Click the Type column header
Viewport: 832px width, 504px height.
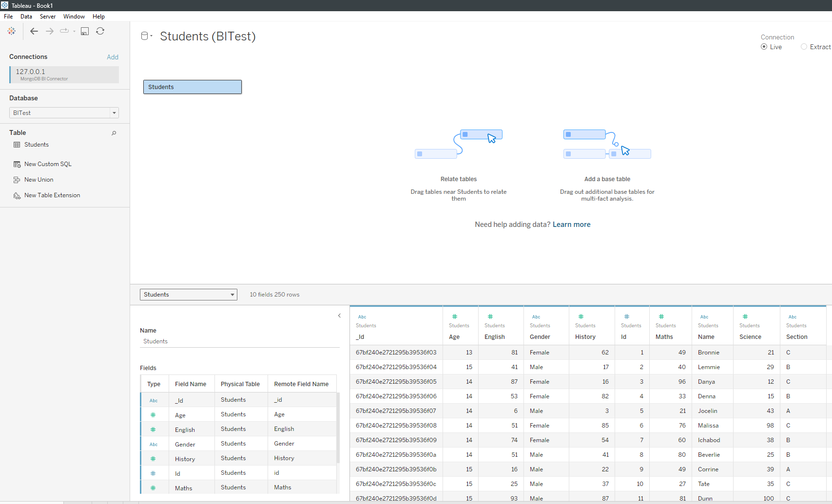pyautogui.click(x=154, y=384)
